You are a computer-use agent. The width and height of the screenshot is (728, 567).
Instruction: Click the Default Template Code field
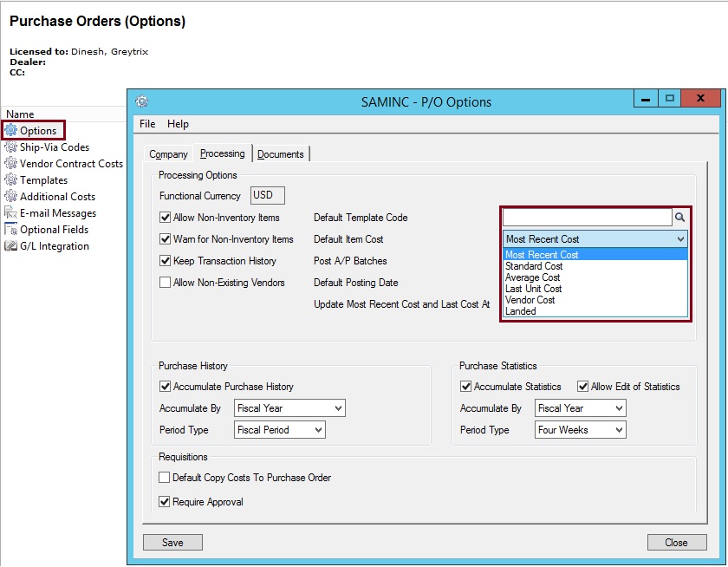coord(587,218)
